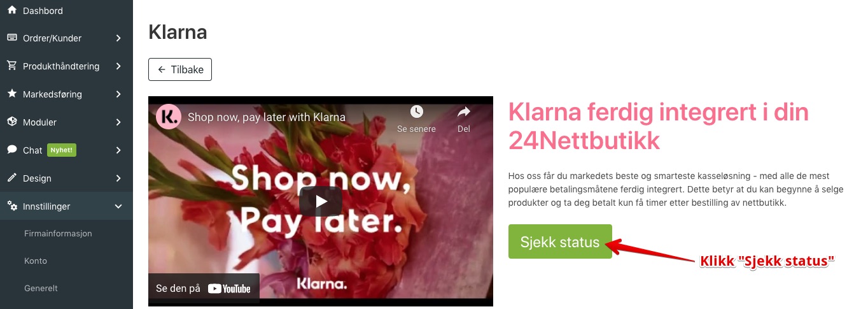Screen dimensions: 868x309
Task: Click the Markedsføring star icon
Action: tap(12, 94)
